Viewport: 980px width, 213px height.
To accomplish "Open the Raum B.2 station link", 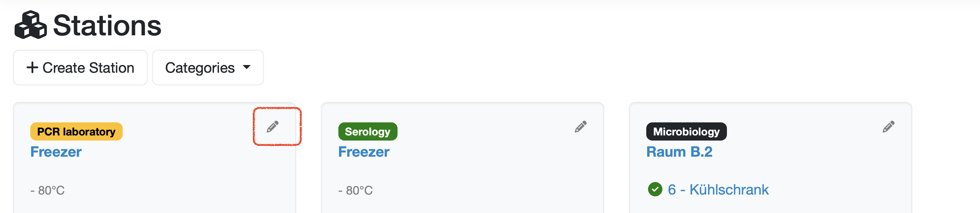I will pyautogui.click(x=679, y=152).
